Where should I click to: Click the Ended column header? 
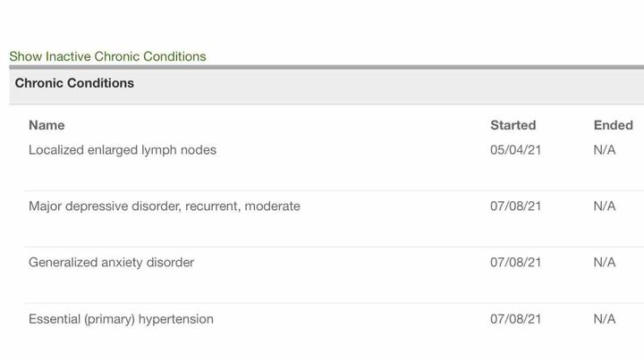tap(613, 125)
